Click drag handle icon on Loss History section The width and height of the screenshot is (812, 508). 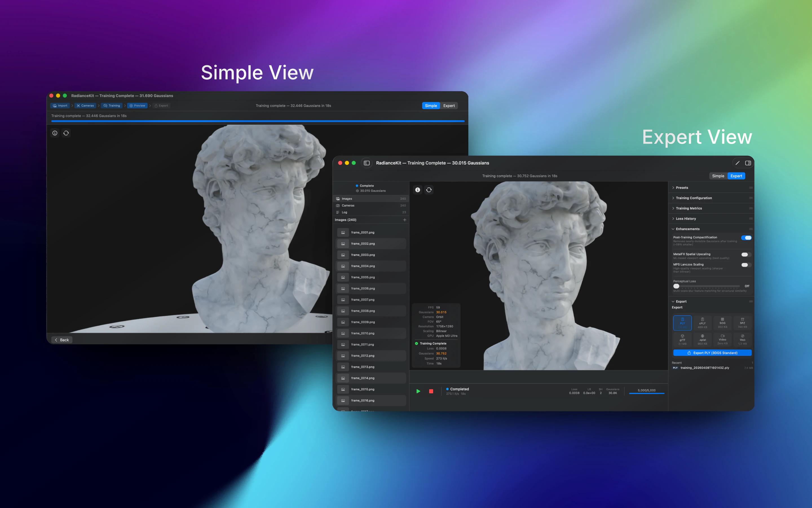pos(751,219)
